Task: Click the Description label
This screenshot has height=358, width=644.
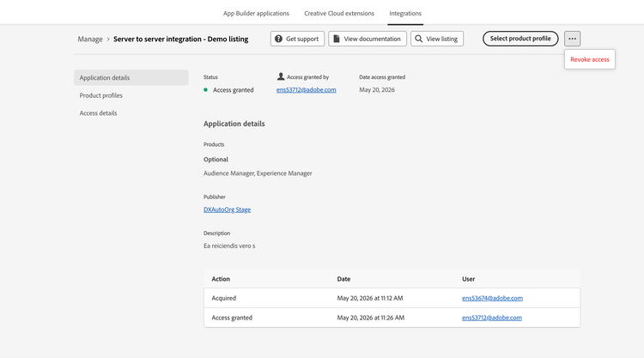Action: [x=216, y=233]
